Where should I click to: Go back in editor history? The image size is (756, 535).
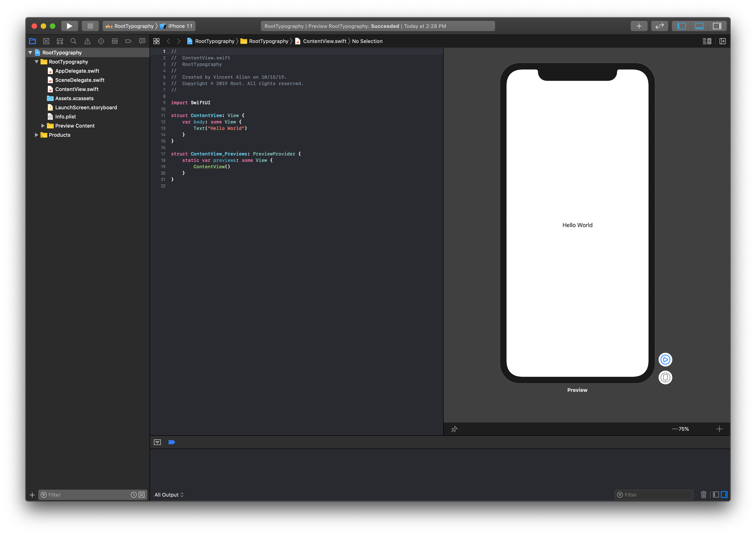[x=168, y=41]
